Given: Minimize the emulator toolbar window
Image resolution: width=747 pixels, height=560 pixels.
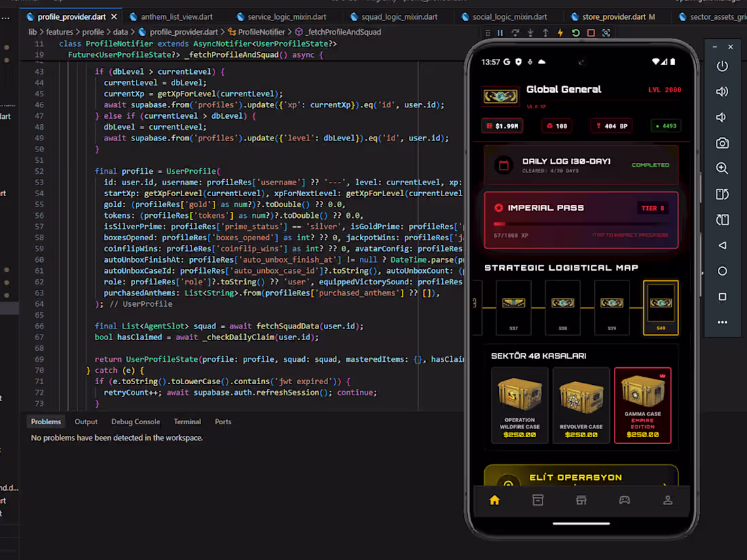Looking at the screenshot, I should tap(714, 47).
